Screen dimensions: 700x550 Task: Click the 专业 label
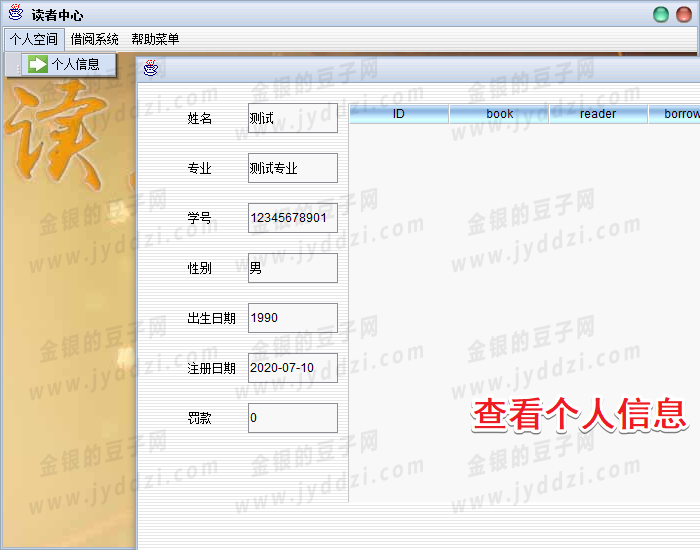click(x=200, y=168)
